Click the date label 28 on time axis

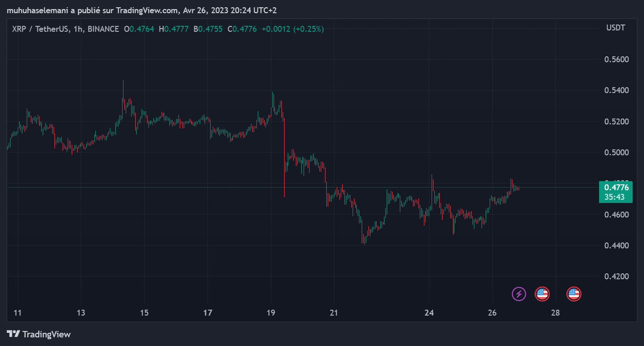[x=556, y=313]
